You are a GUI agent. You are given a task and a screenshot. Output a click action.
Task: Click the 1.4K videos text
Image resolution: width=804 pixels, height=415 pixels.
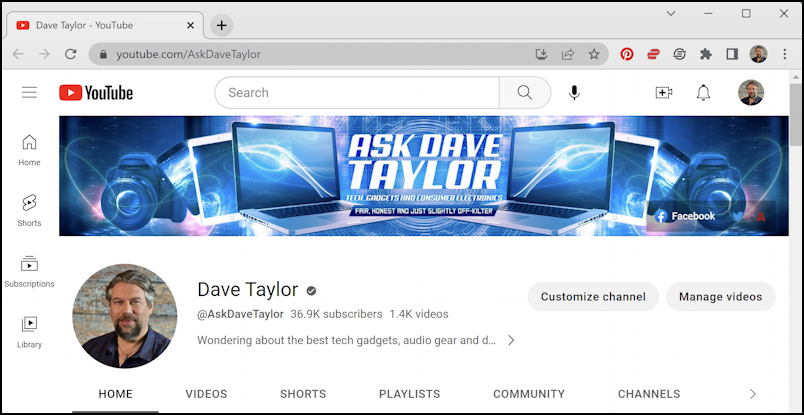(419, 314)
